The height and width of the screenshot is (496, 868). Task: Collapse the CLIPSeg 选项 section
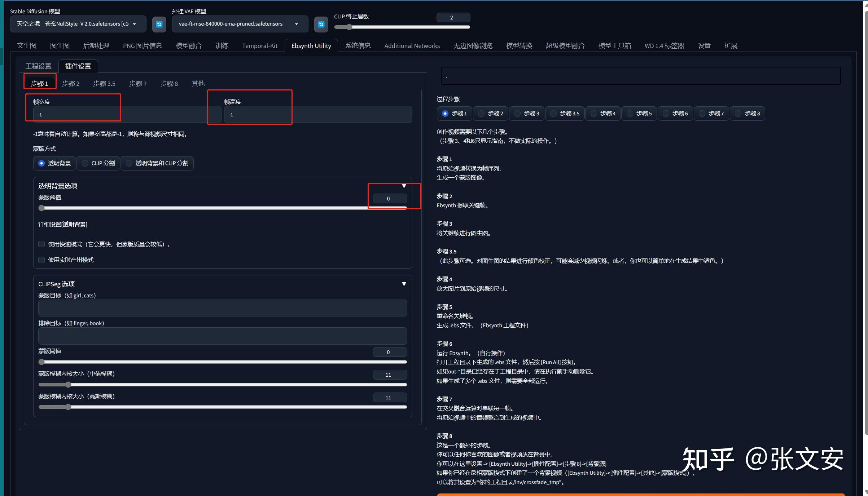pyautogui.click(x=403, y=284)
